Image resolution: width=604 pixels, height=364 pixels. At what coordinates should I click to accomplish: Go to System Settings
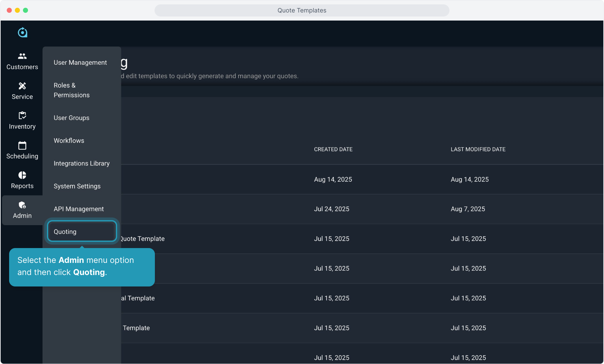pos(77,186)
